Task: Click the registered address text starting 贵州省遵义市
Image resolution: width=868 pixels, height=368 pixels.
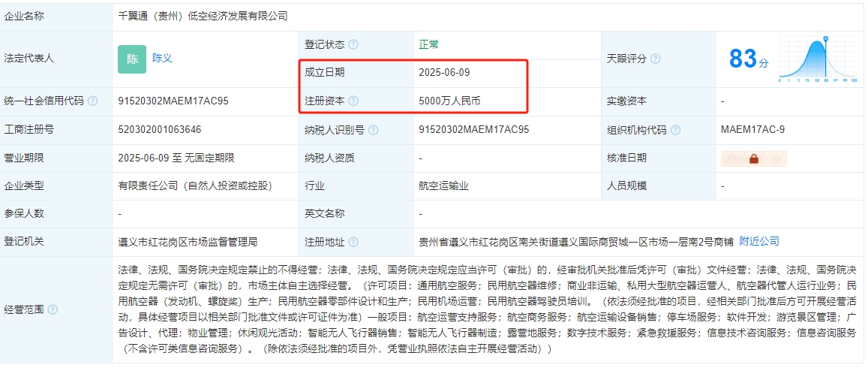Action: pyautogui.click(x=576, y=242)
